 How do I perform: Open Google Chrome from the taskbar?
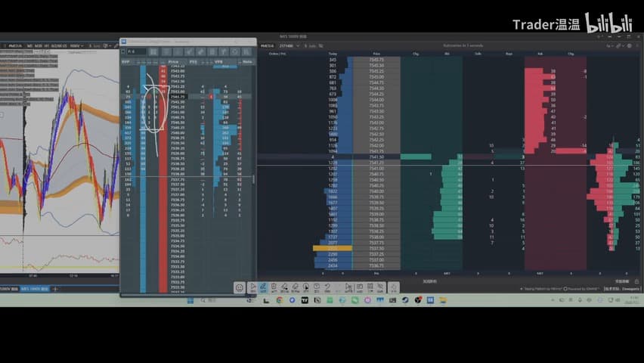(x=280, y=300)
